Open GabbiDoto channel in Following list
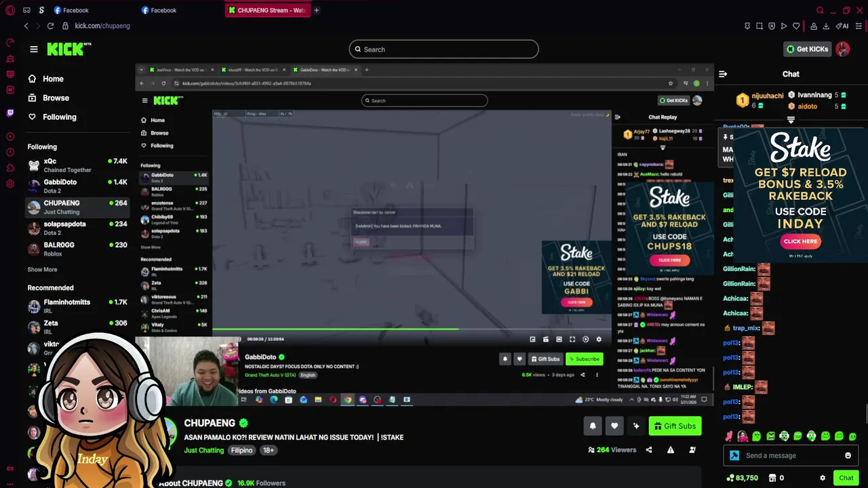Screen dimensions: 868x488 77,186
